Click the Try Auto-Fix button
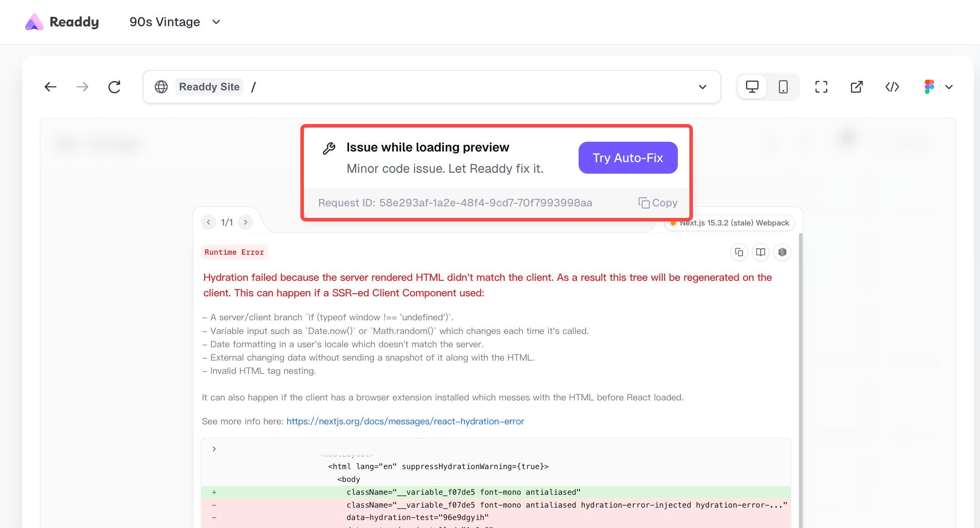 point(628,158)
